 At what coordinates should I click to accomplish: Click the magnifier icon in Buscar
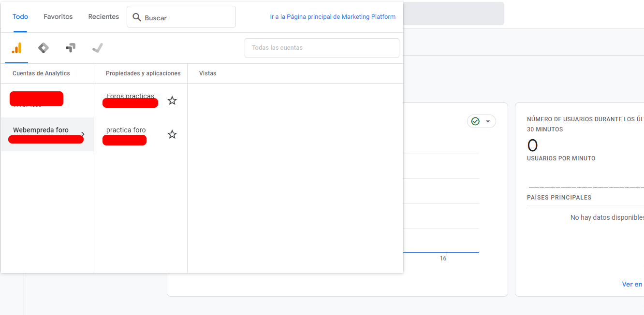click(x=137, y=17)
